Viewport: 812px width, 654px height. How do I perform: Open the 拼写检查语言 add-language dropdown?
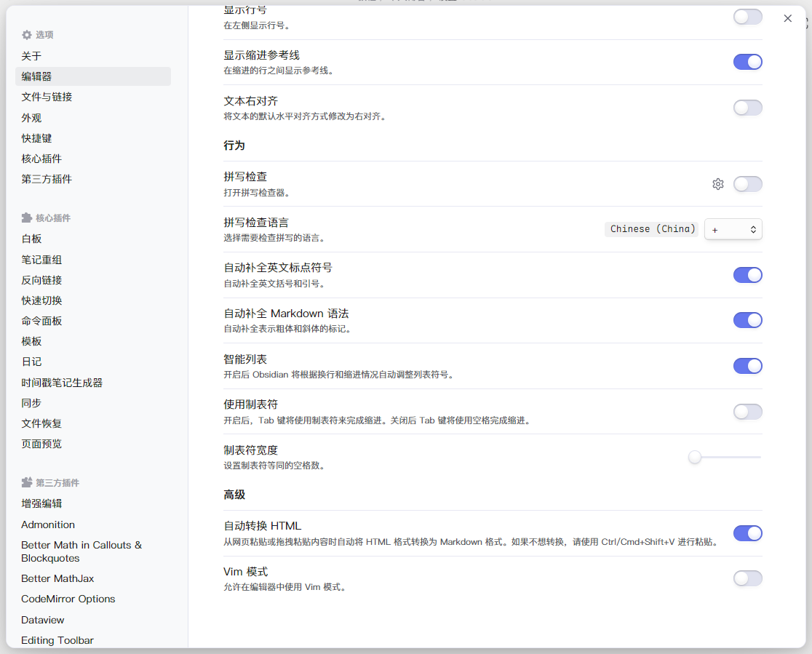tap(733, 229)
